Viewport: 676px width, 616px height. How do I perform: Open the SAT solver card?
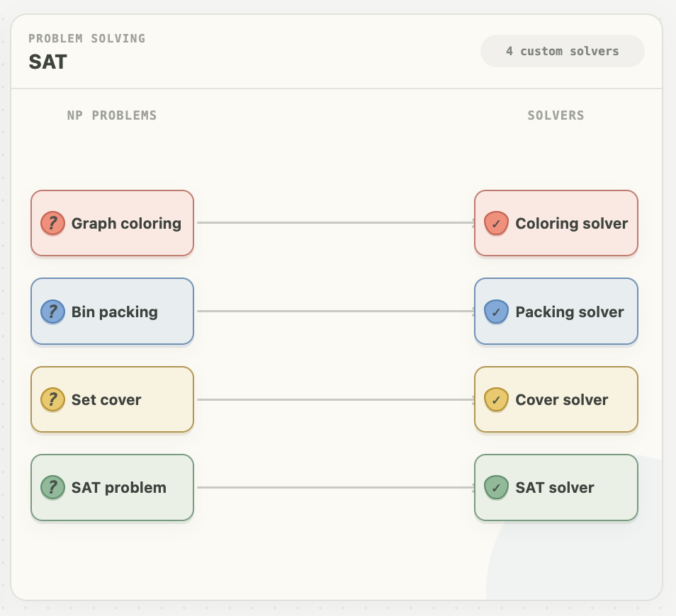[556, 487]
